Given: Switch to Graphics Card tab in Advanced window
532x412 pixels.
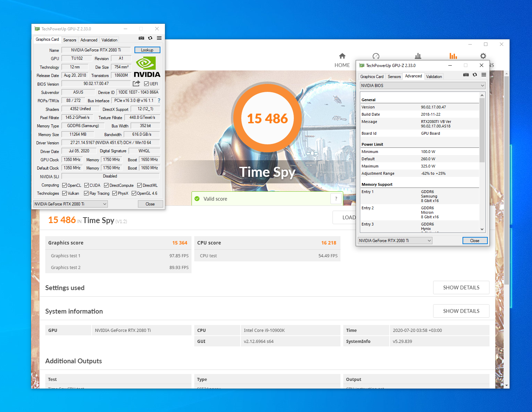Looking at the screenshot, I should 372,77.
